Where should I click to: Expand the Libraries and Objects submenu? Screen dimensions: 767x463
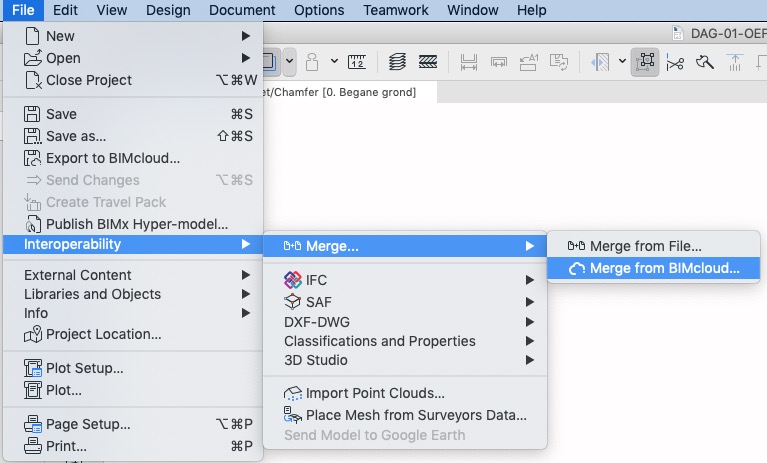point(246,294)
